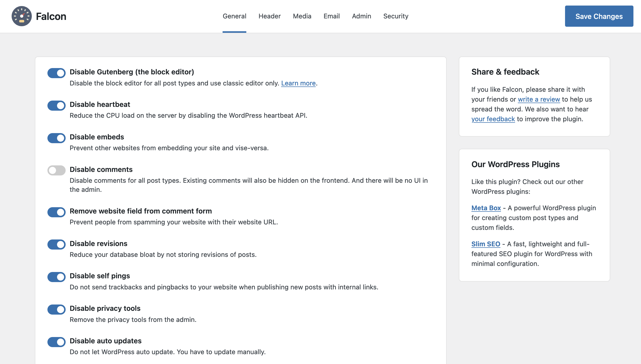Click the Falcon speedometer logo icon

(22, 16)
